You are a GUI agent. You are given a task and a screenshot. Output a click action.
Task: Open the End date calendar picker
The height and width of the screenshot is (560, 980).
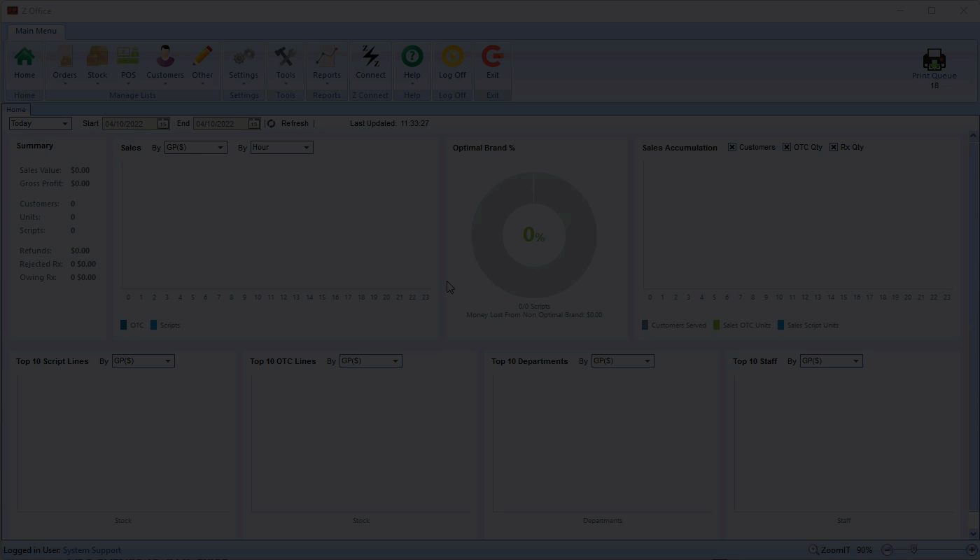[253, 124]
